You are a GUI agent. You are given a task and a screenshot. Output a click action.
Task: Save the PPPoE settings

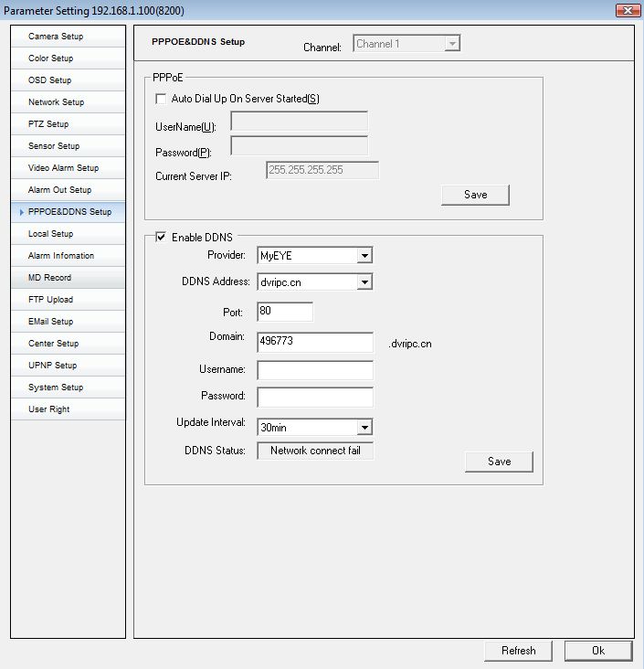475,195
